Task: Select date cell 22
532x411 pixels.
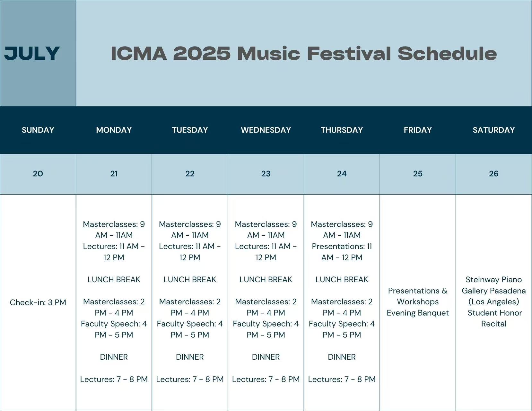Action: (x=190, y=174)
